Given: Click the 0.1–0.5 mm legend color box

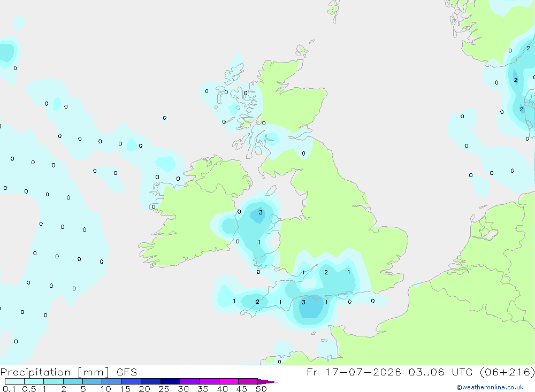Looking at the screenshot, I should pyautogui.click(x=14, y=381).
